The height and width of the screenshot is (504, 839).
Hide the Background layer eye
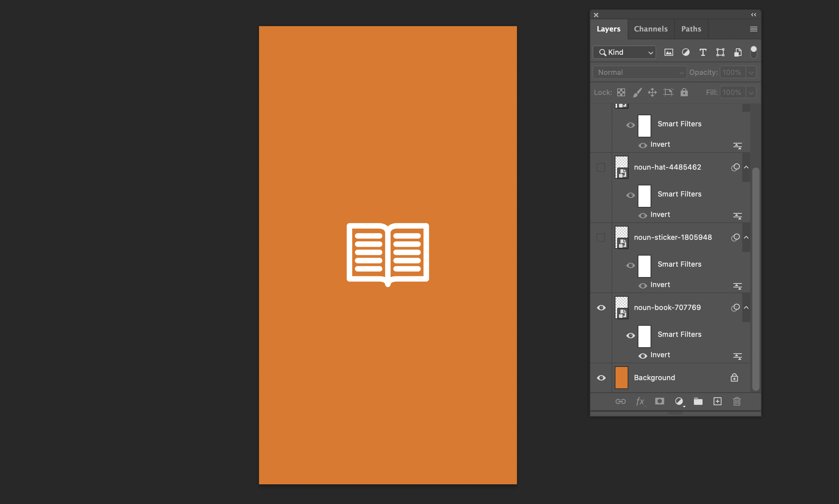pyautogui.click(x=601, y=378)
